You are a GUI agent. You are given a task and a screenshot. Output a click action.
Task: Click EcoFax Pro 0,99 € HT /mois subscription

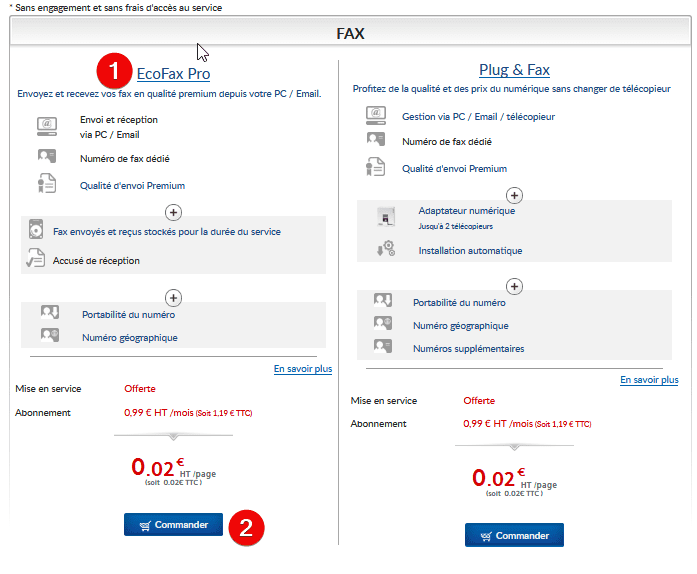(x=188, y=413)
